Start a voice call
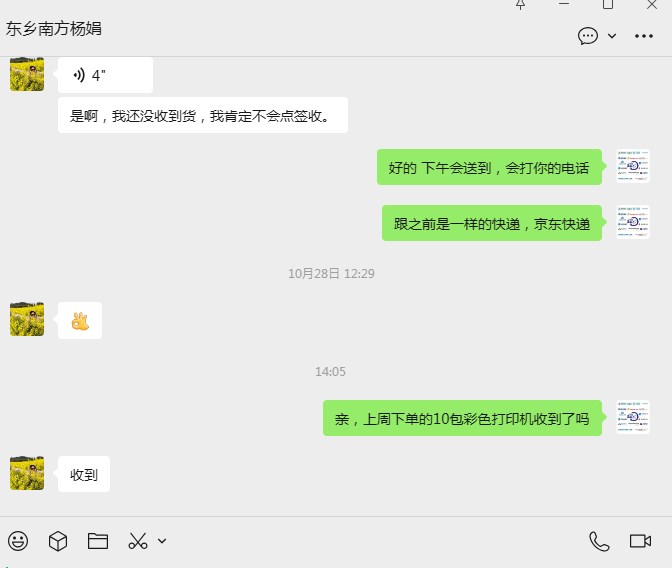The width and height of the screenshot is (672, 568). point(599,541)
